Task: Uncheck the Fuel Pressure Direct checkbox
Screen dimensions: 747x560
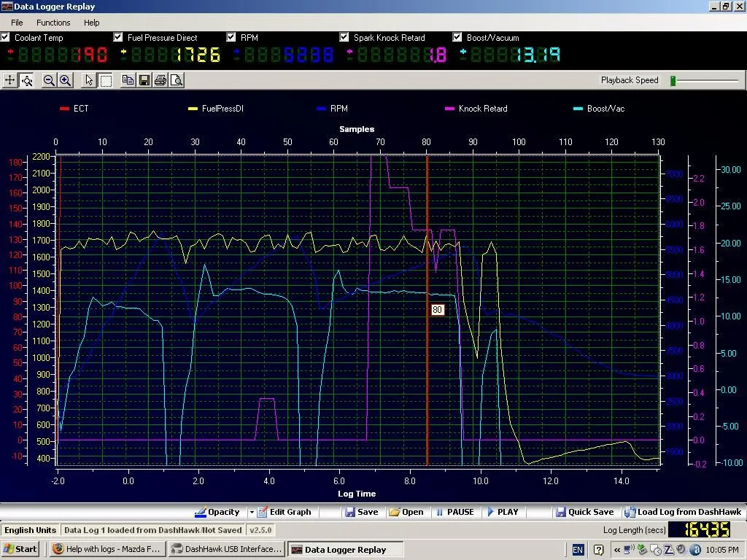Action: [118, 36]
